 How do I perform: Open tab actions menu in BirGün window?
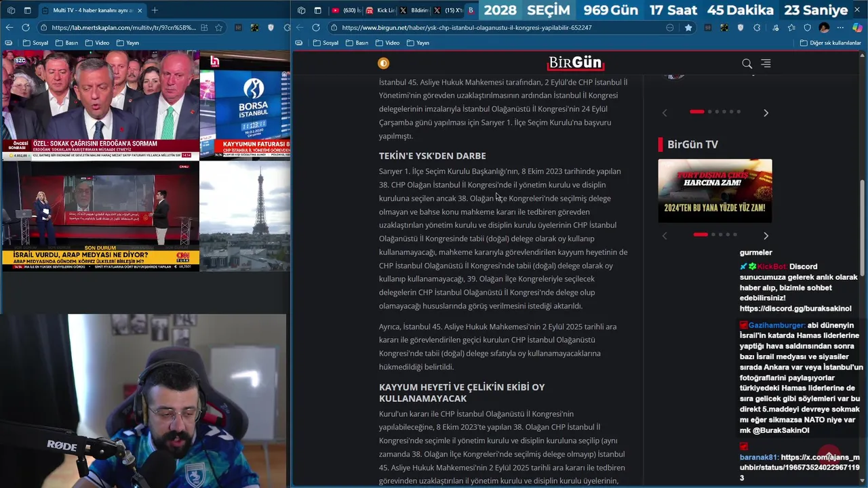click(317, 10)
